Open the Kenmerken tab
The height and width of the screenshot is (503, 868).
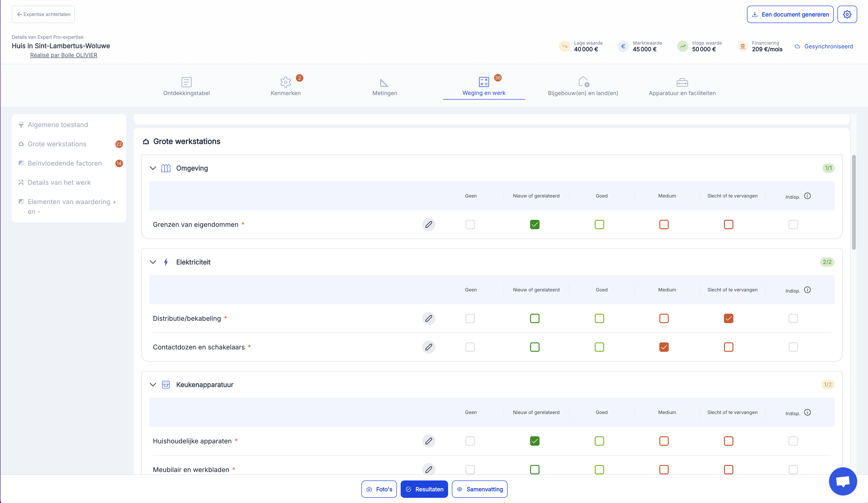285,86
